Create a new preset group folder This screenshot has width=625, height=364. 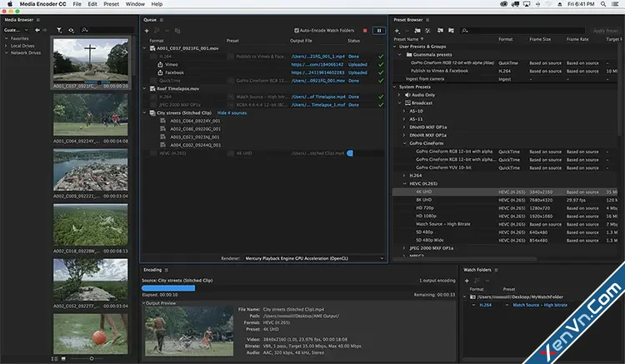tap(417, 31)
